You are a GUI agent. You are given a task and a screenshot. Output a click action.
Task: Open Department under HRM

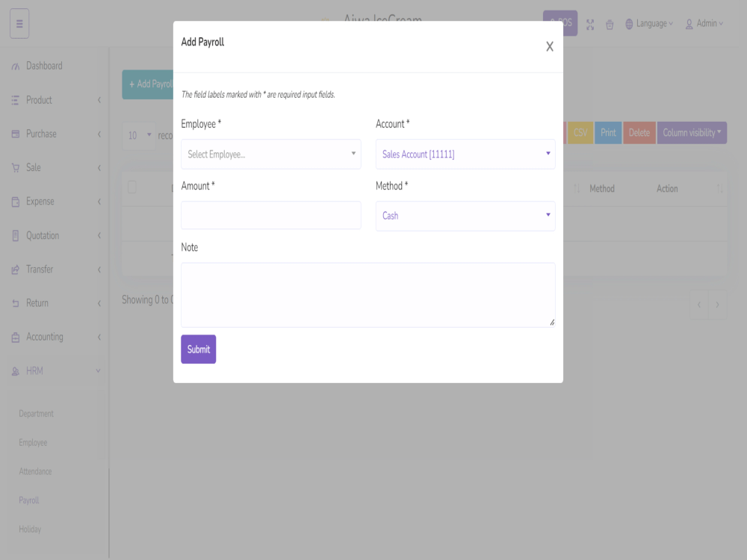[36, 414]
